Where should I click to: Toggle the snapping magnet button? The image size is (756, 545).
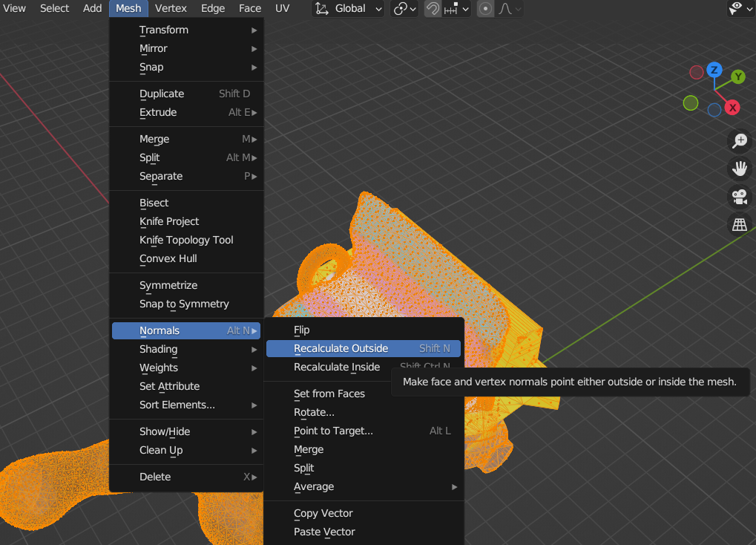(x=433, y=9)
